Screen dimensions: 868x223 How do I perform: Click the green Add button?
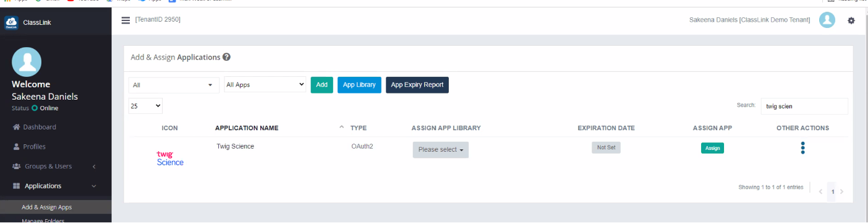tap(321, 85)
